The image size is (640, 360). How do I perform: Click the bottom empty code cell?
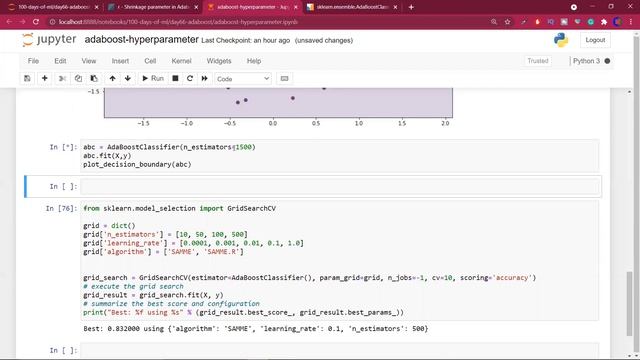point(340,350)
